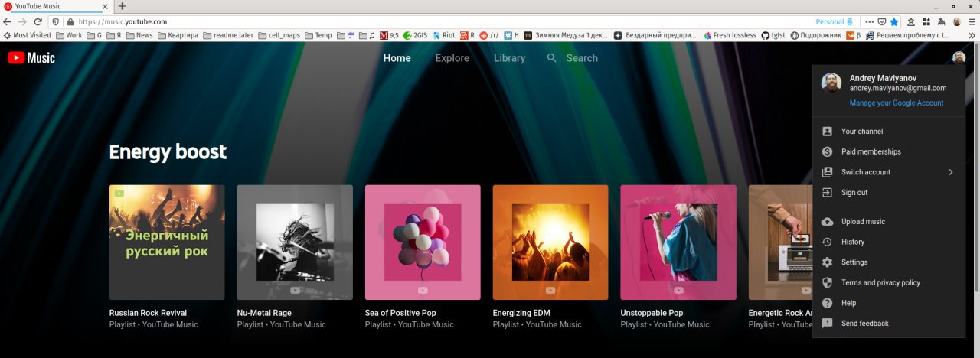The height and width of the screenshot is (358, 980).
Task: Open the Russian Rock Revival title link
Action: pos(148,313)
